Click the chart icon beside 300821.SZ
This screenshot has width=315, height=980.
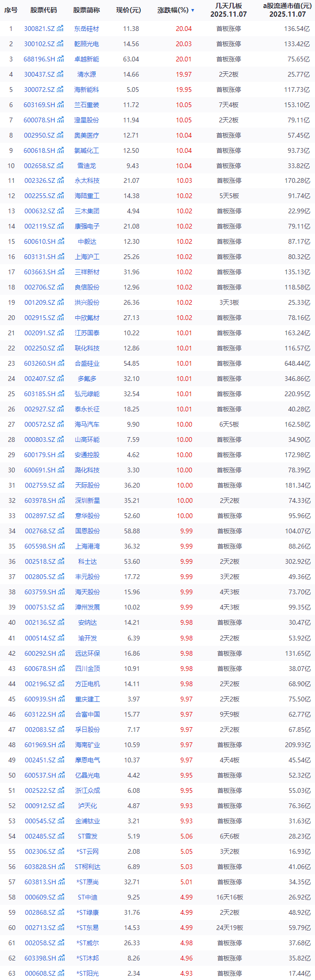tap(60, 29)
